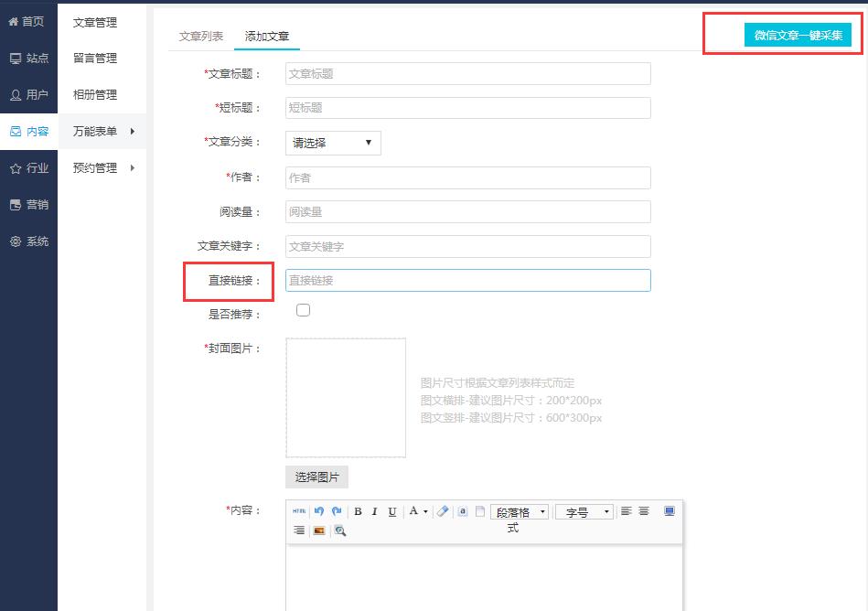Open 预约管理 menu item
868x611 pixels.
pos(95,167)
